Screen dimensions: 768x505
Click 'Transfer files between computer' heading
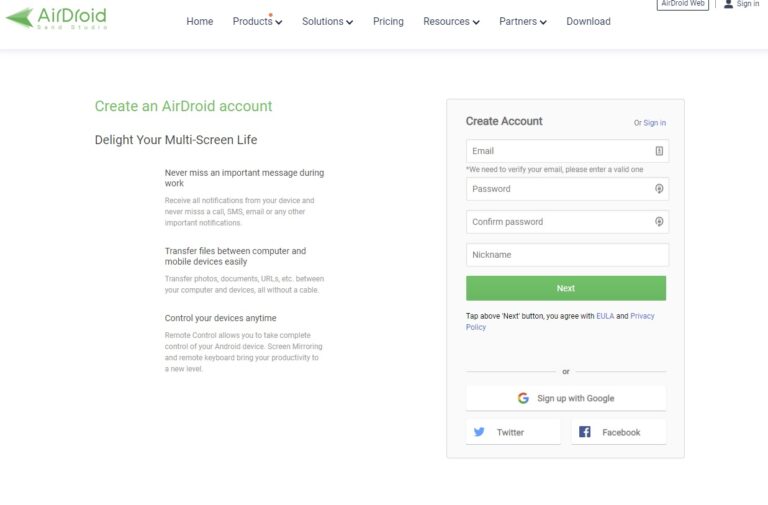(x=236, y=256)
